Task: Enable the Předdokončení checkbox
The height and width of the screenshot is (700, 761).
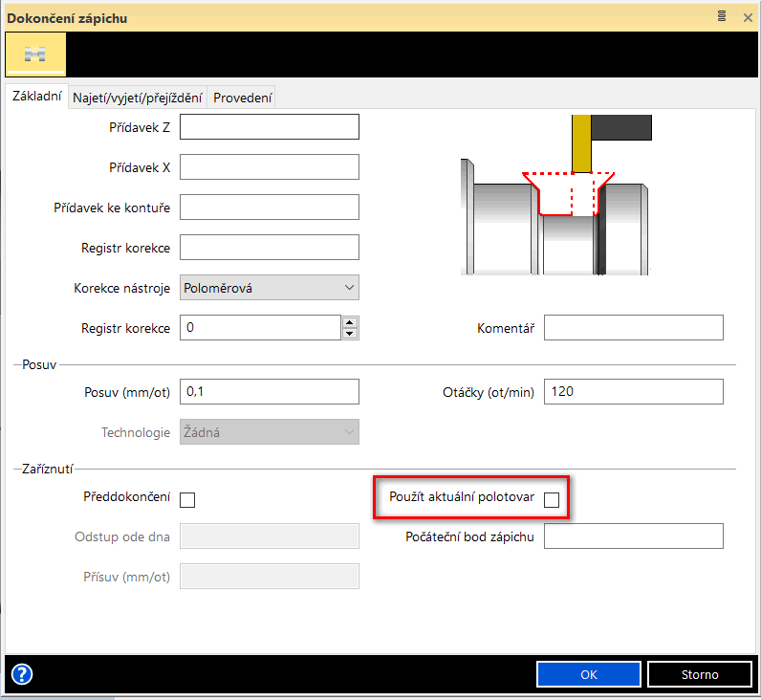Action: 187,499
